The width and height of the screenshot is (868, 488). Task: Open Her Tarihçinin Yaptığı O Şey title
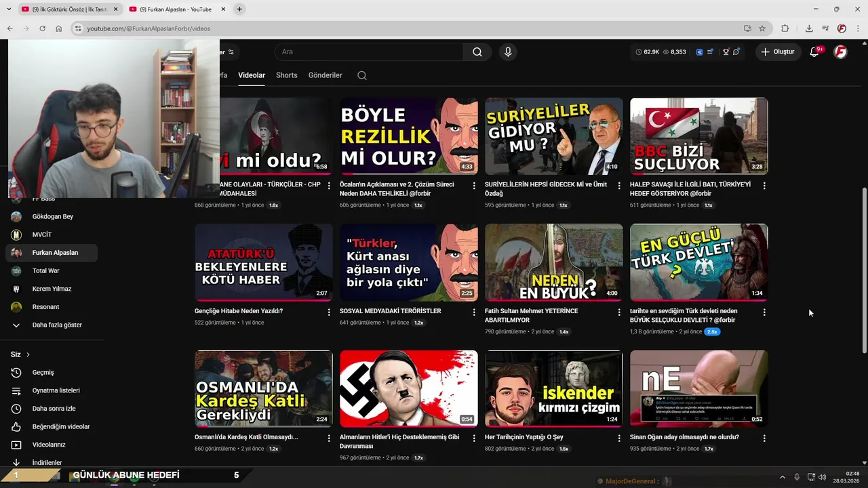coord(524,437)
